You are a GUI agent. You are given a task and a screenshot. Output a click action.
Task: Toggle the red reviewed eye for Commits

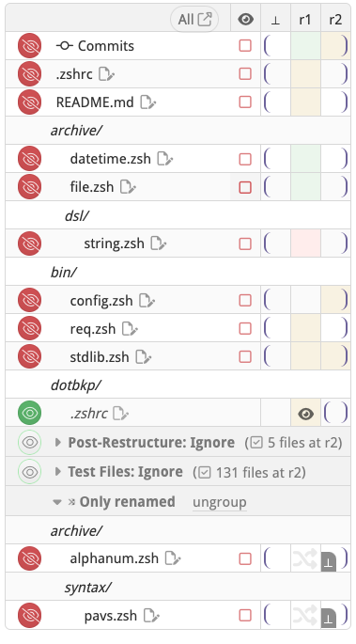pyautogui.click(x=29, y=45)
